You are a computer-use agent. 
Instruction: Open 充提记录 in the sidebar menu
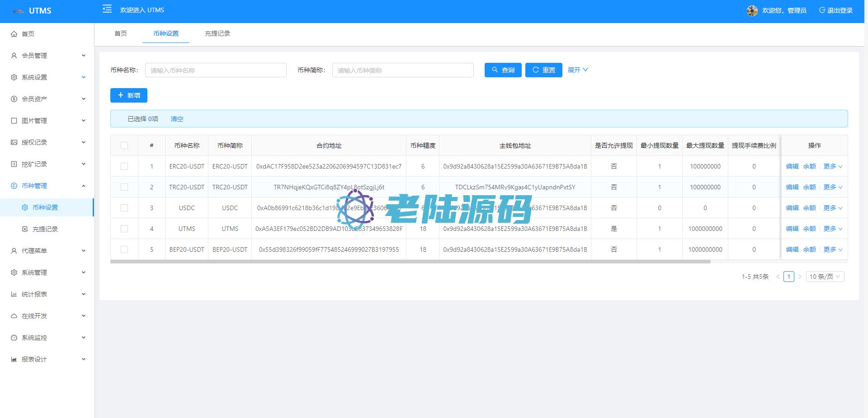(x=45, y=229)
